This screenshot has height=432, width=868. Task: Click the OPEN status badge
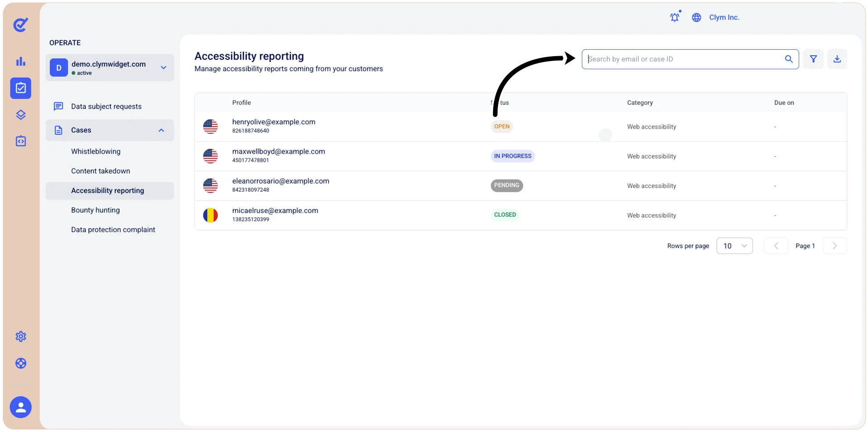coord(502,127)
